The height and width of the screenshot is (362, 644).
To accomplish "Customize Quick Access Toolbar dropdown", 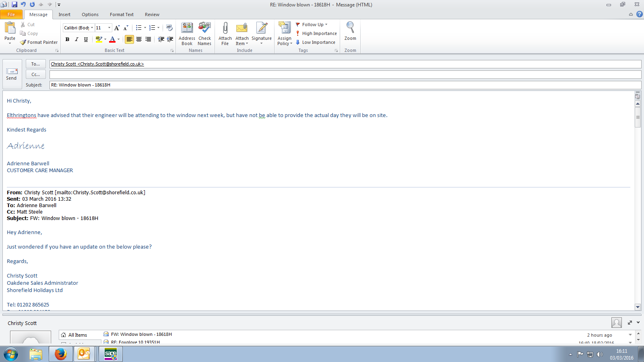I will pos(59,4).
